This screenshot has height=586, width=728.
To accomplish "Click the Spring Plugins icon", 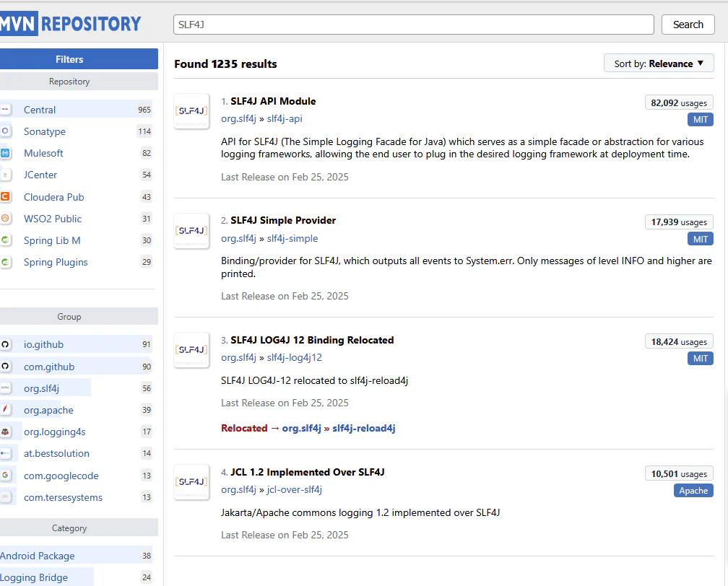I will pyautogui.click(x=5, y=262).
